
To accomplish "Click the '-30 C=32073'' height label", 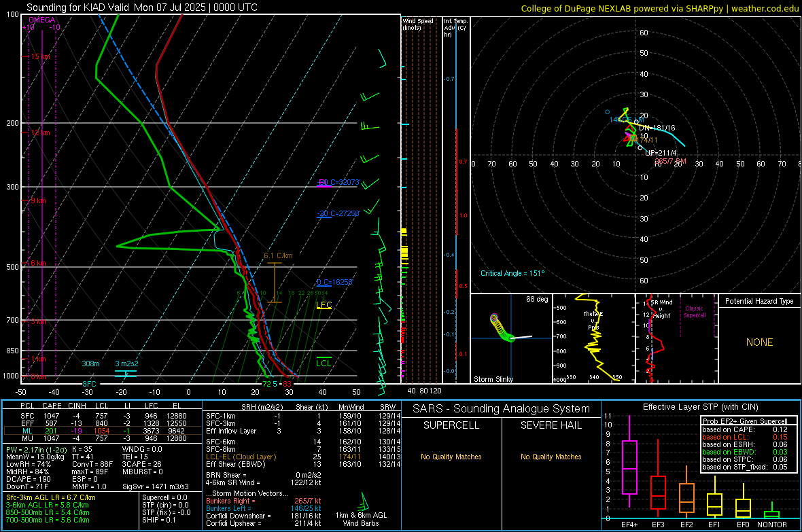I will pyautogui.click(x=338, y=182).
